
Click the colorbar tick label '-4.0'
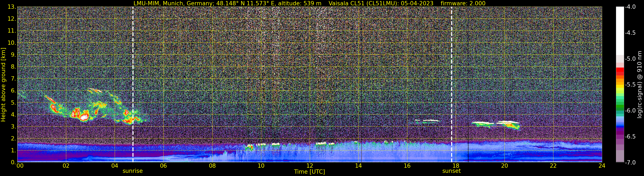[x=630, y=7]
